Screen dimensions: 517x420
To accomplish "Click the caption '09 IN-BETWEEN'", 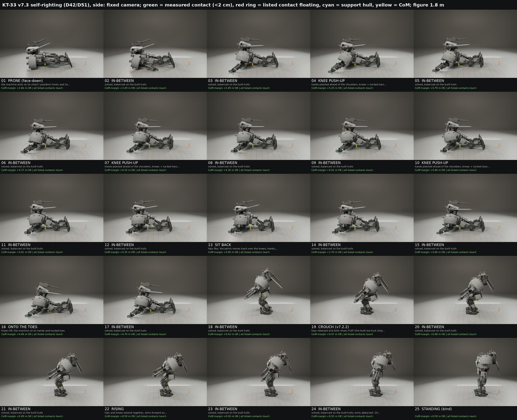I will (326, 163).
